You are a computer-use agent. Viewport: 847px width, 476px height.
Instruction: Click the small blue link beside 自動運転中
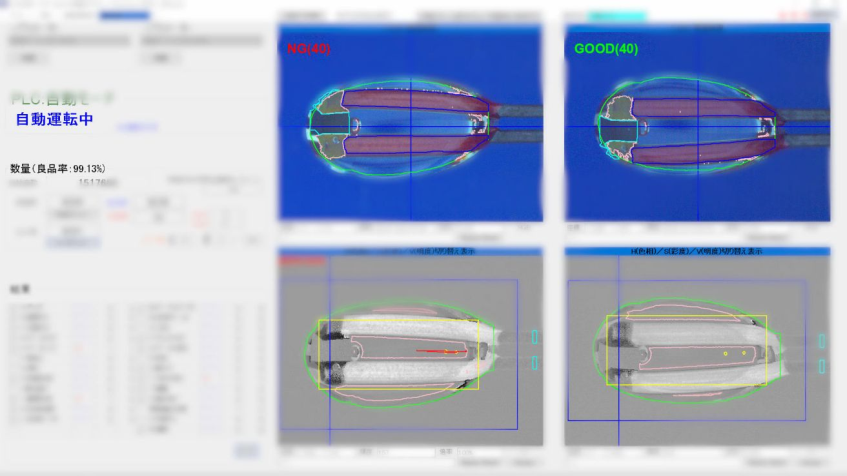click(x=137, y=127)
